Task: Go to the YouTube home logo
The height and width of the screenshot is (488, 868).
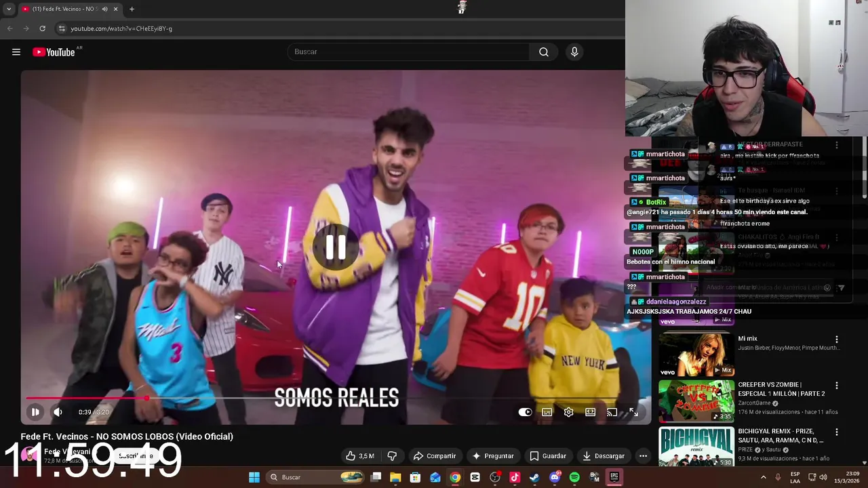Action: click(54, 52)
